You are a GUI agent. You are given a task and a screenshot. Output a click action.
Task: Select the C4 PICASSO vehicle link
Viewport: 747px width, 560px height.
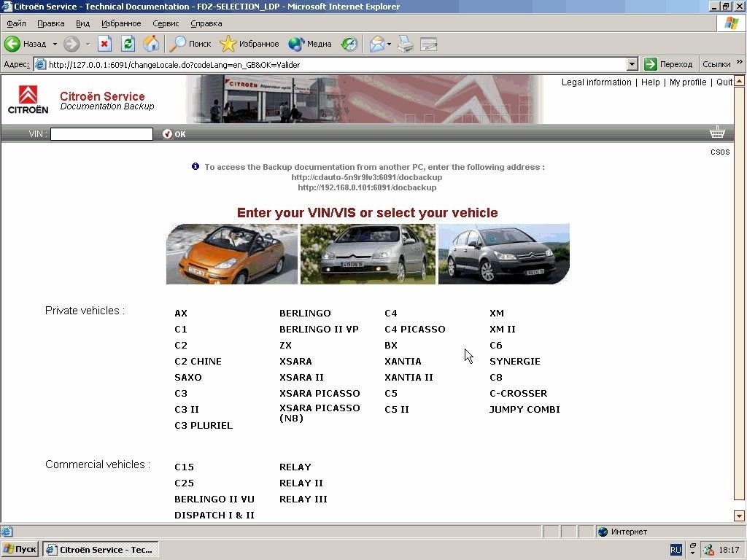click(414, 330)
